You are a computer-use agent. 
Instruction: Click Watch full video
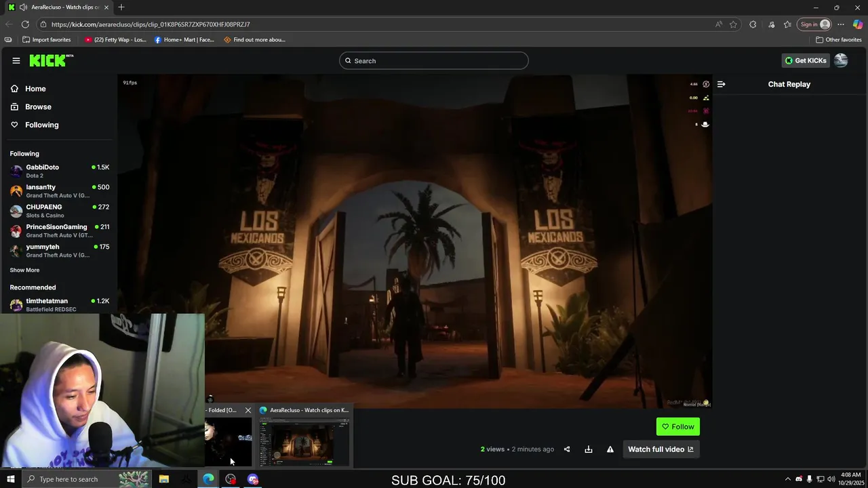(x=660, y=449)
